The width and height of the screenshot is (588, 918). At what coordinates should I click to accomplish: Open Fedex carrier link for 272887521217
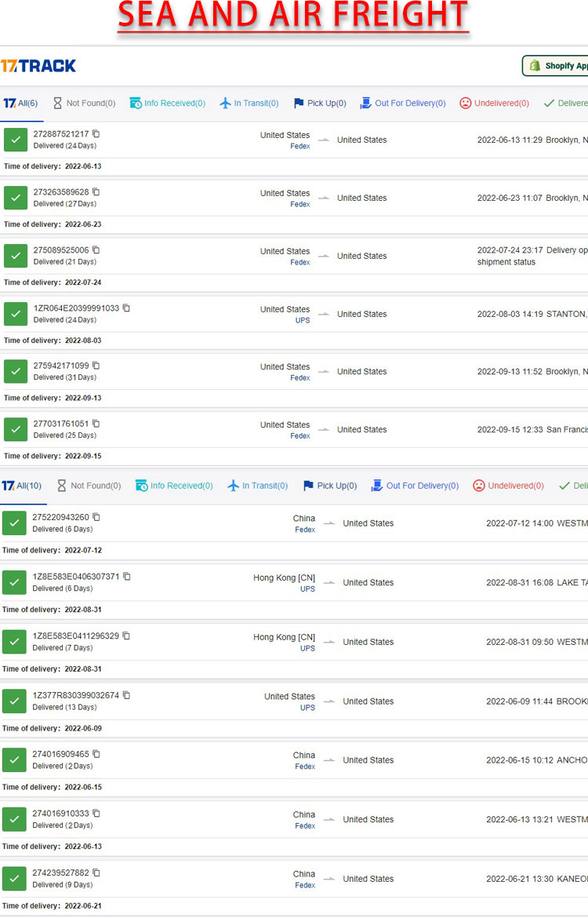300,147
